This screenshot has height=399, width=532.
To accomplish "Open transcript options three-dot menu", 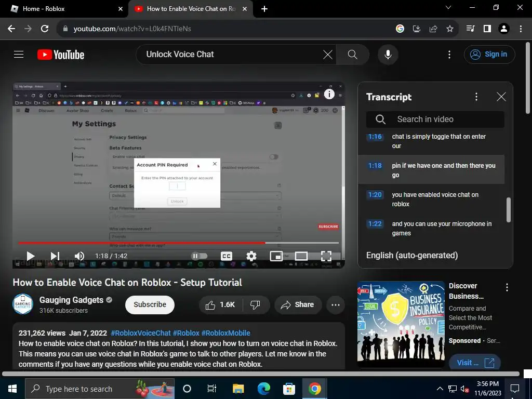I will (476, 97).
